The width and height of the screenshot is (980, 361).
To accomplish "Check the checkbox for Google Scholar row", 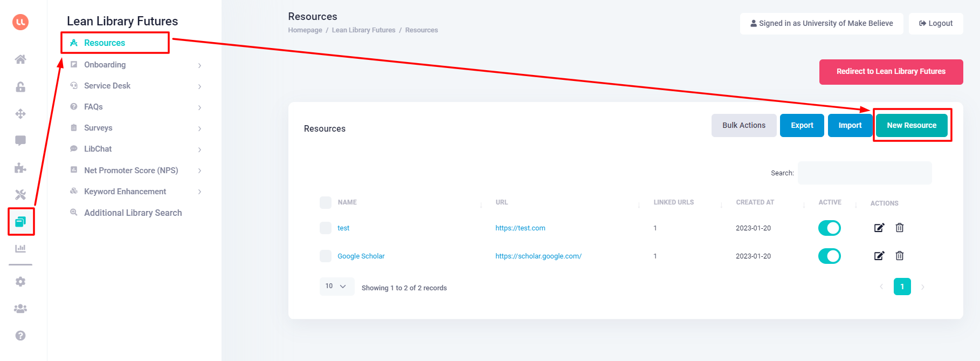I will [326, 256].
